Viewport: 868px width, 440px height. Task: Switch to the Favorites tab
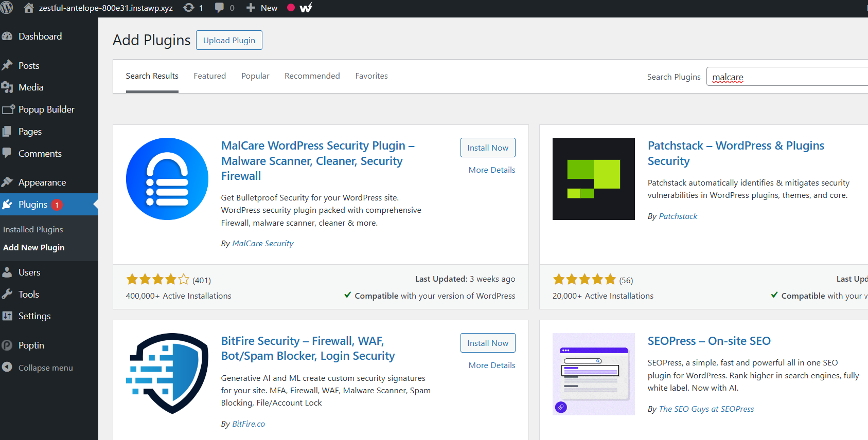[x=371, y=76]
